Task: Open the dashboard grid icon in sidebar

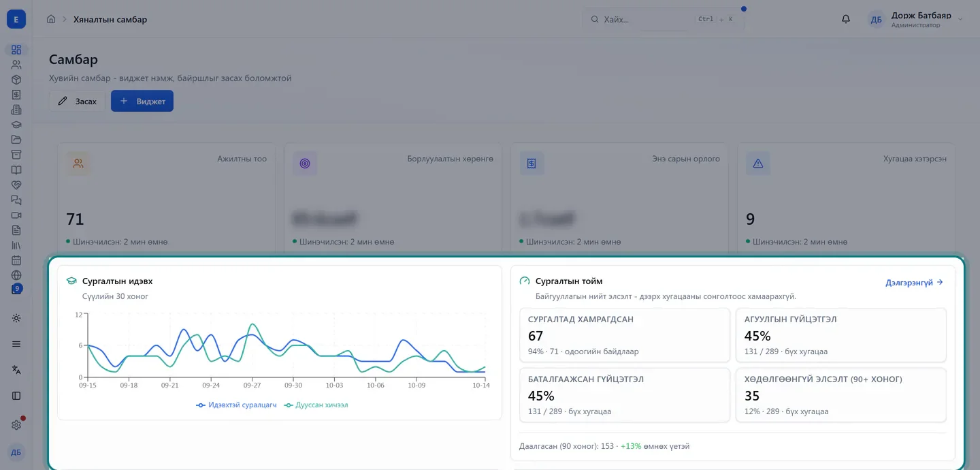Action: pos(16,50)
